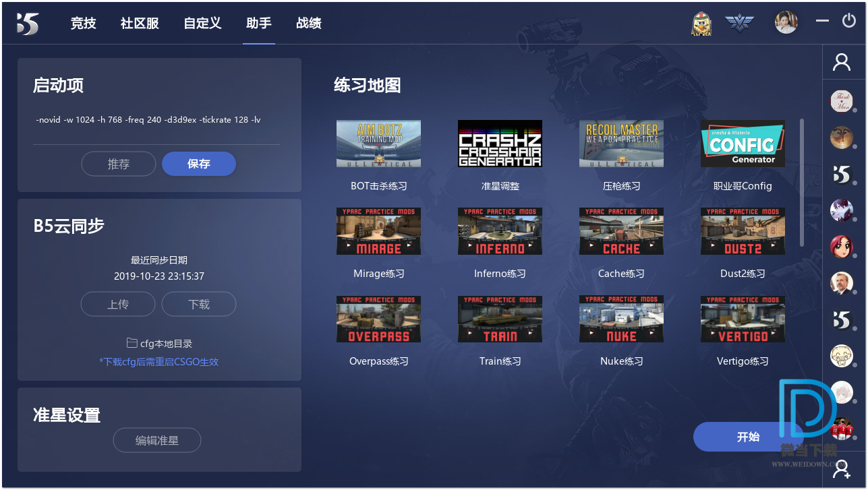Click the Dust2练习 label
Screen dimensions: 868x490
point(743,274)
